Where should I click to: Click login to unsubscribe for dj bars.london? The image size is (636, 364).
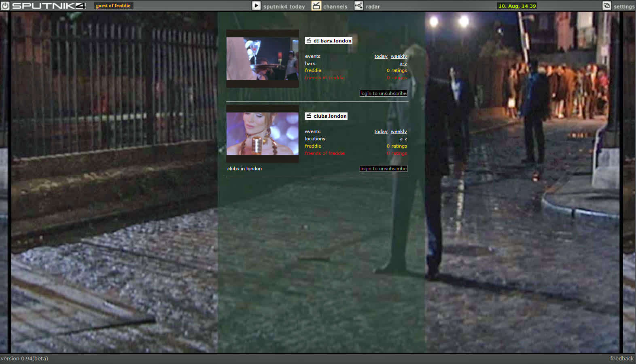coord(384,93)
